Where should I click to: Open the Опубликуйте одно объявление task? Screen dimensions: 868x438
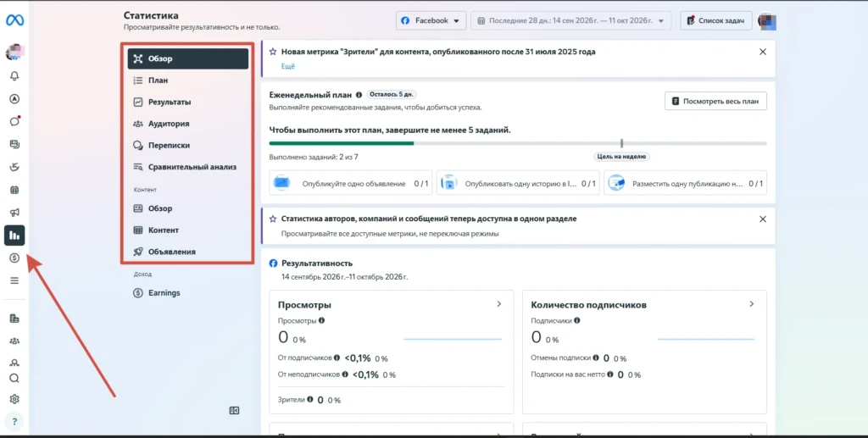coord(350,183)
